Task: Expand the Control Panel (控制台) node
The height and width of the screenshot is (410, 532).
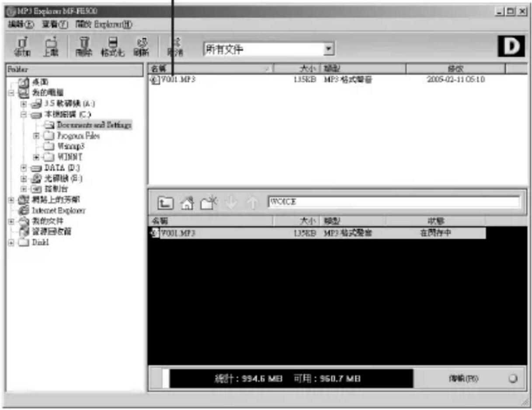Action: pos(24,189)
